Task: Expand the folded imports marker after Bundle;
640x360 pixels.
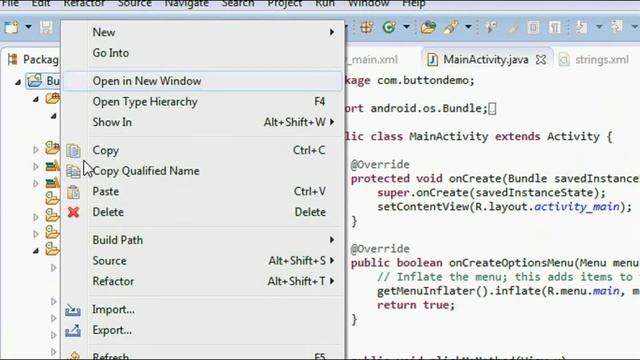Action: 492,109
